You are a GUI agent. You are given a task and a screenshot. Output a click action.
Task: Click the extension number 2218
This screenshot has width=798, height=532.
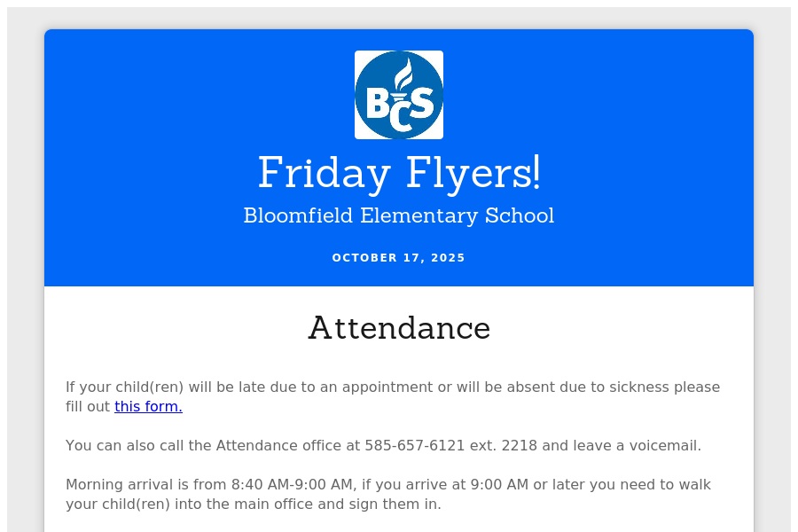point(519,446)
